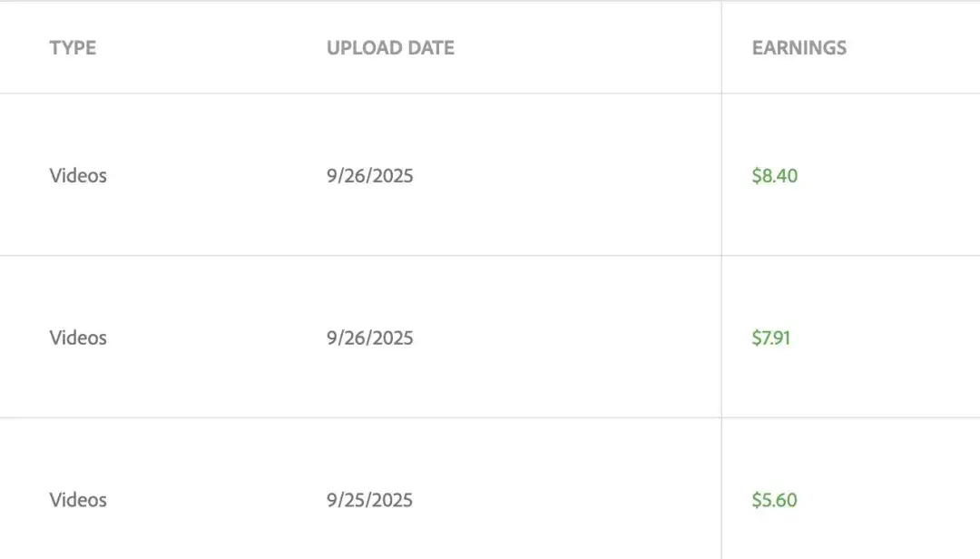This screenshot has height=559, width=980.
Task: Sort by the UPLOAD DATE column header
Action: click(390, 48)
